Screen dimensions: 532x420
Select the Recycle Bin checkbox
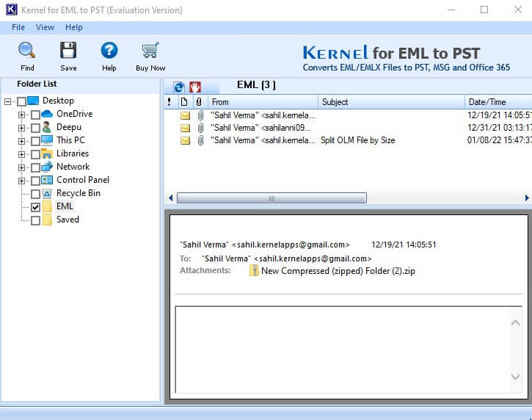tap(35, 194)
